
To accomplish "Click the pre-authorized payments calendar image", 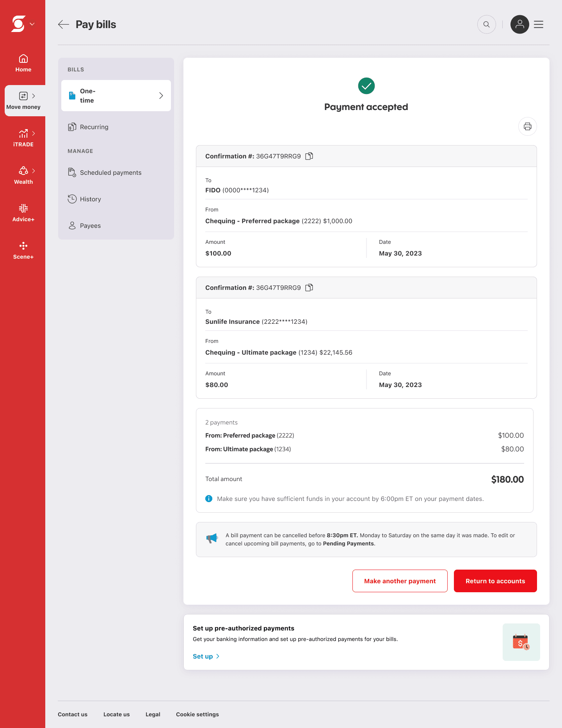I will (x=521, y=642).
